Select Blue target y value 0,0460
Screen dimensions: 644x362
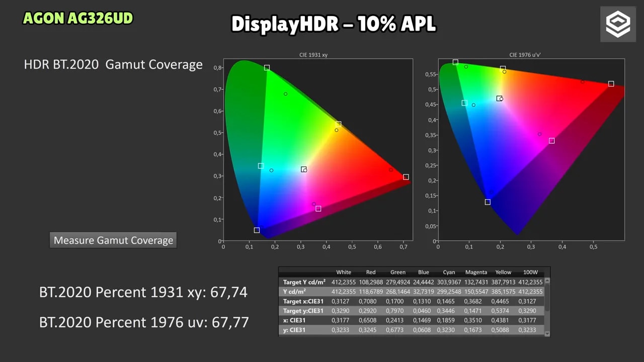pyautogui.click(x=424, y=311)
